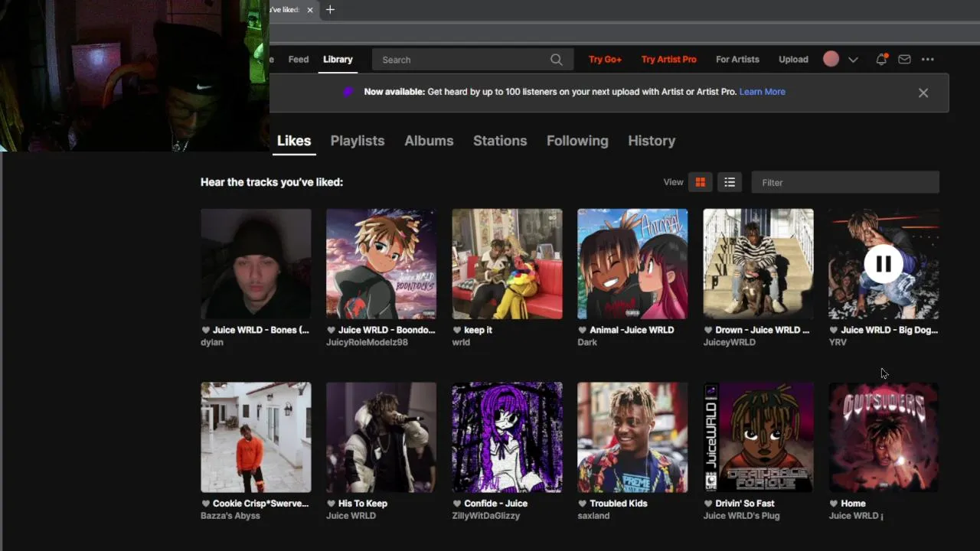Image resolution: width=980 pixels, height=551 pixels.
Task: Open the Drivin' So Fast artwork
Action: (758, 438)
